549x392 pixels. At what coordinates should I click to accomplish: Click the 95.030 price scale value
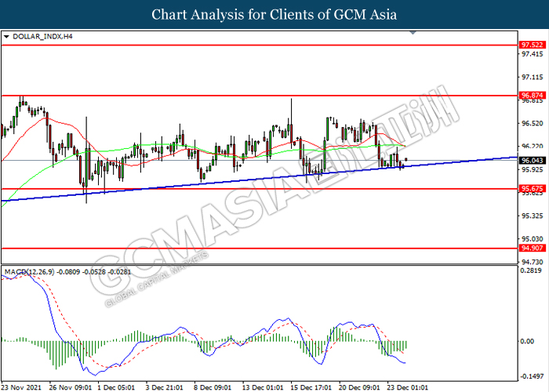[533, 239]
